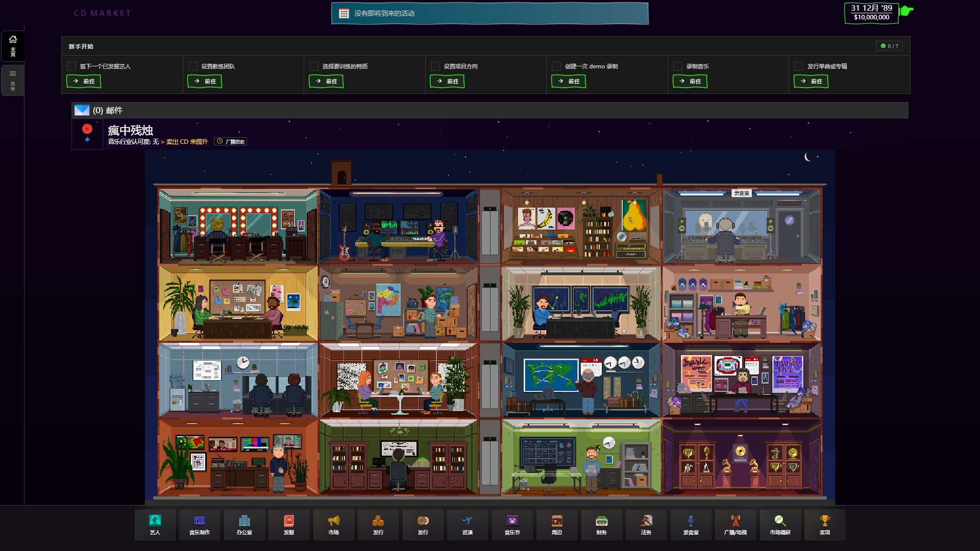This screenshot has width=980, height=551.
Task: Click 前往 under 设置项目方向
Action: (x=447, y=81)
